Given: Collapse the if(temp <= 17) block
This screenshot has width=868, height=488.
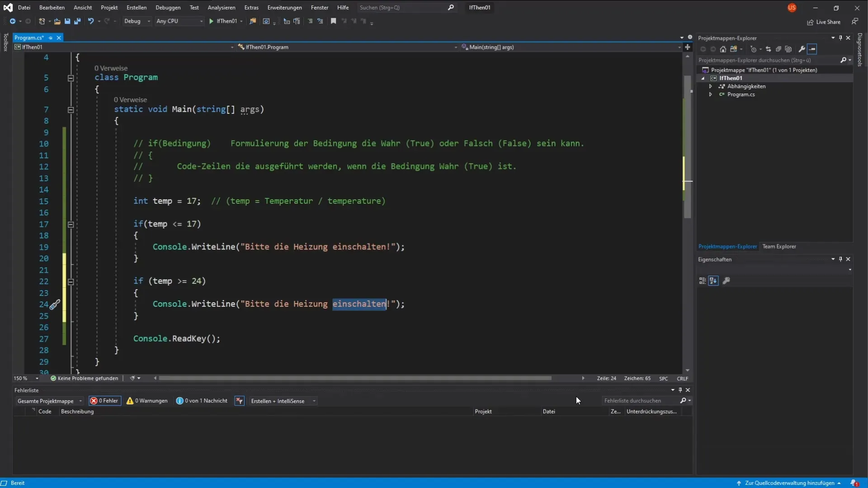Looking at the screenshot, I should [71, 225].
